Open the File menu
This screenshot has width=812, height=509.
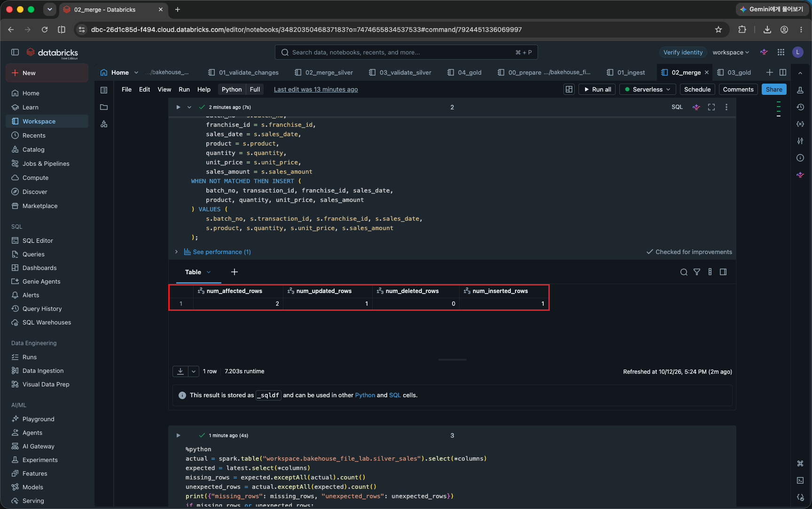[x=126, y=89]
